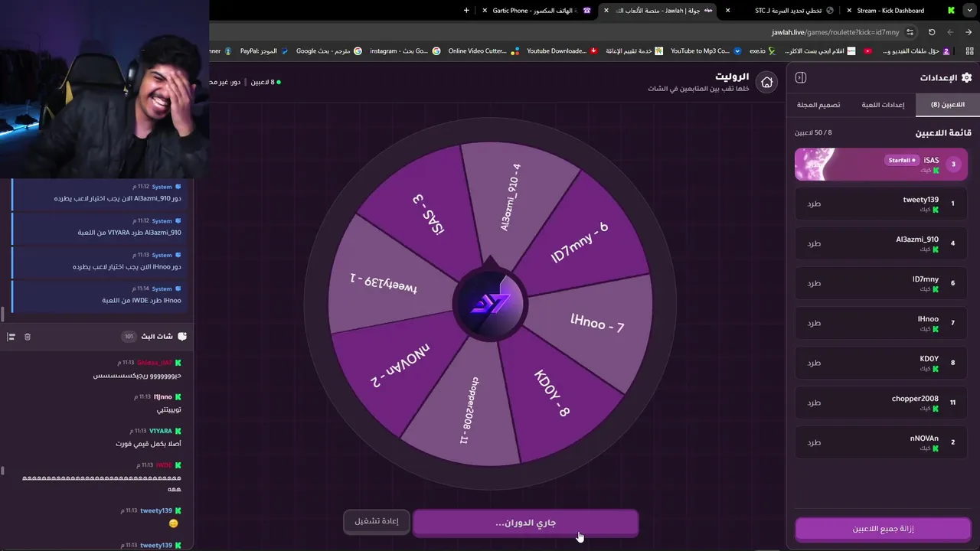Close the STC speed limit tab

click(x=727, y=11)
